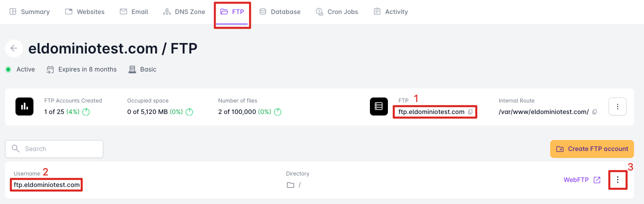This screenshot has width=644, height=204.
Task: Open the Websites tab
Action: tap(85, 11)
